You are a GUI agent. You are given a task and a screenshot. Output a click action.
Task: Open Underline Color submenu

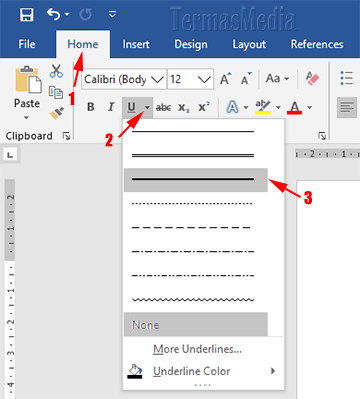203,371
